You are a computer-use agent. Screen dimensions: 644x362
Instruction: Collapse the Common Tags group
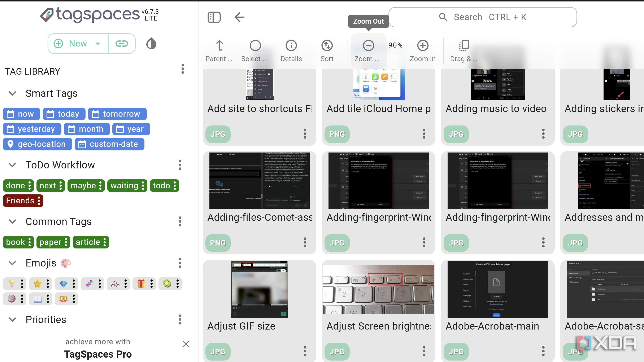tap(13, 222)
